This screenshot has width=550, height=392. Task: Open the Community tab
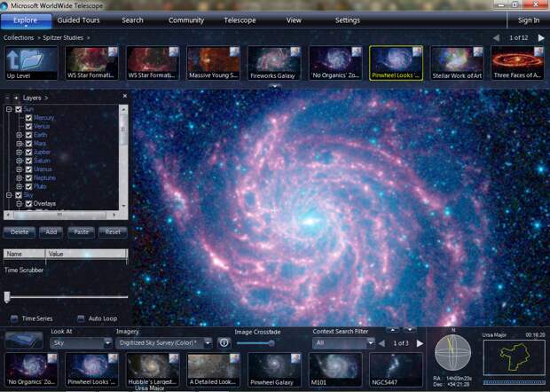pos(186,20)
